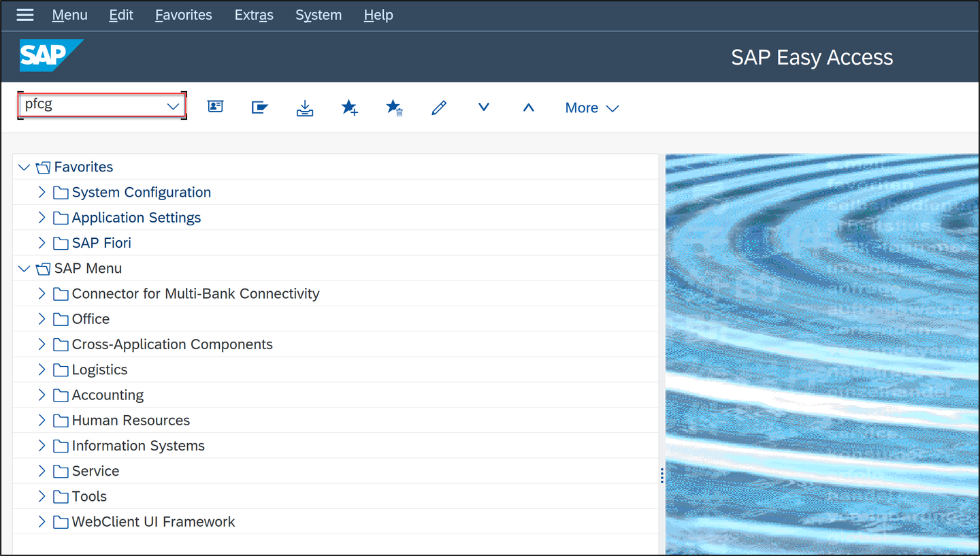This screenshot has height=556, width=980.
Task: Click the pencil change-favorites icon
Action: [x=439, y=108]
